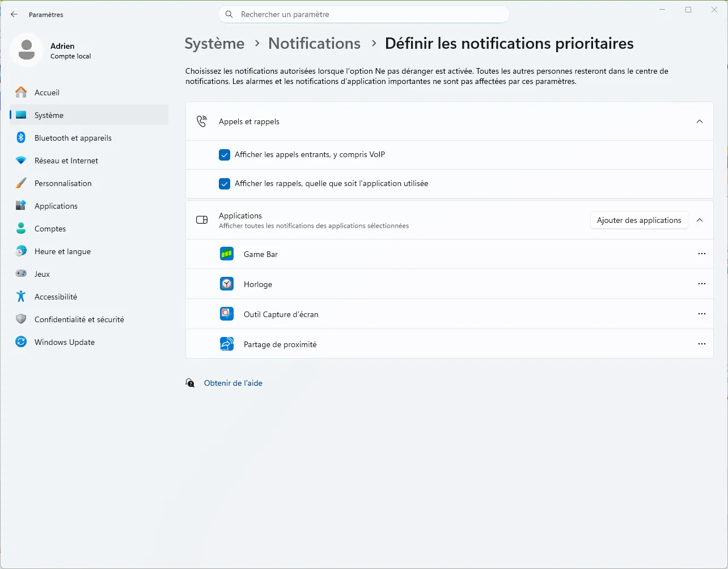Click the Comptes person icon

point(21,229)
